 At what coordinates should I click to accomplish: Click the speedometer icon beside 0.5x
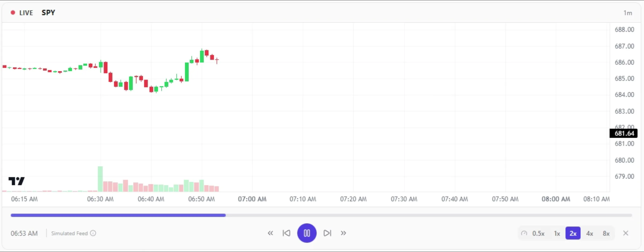[x=524, y=234]
